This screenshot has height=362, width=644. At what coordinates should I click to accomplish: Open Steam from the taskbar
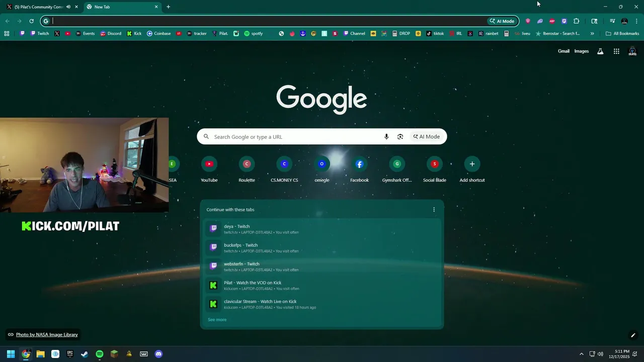pos(85,354)
